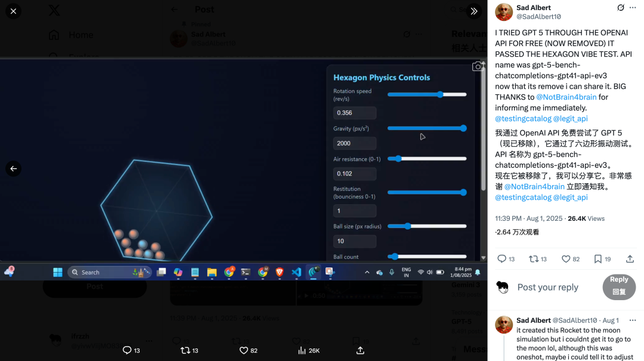Click the Windows Start button in the taskbar

[x=57, y=272]
